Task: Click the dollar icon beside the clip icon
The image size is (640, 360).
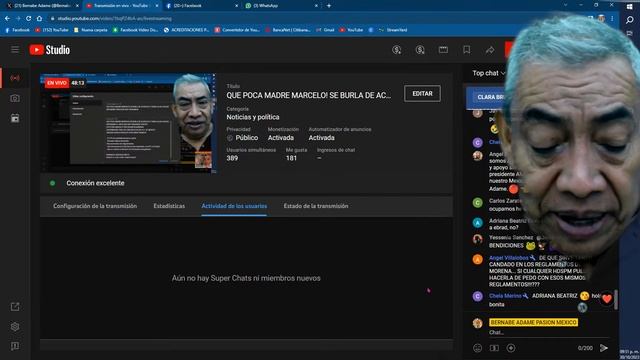Action: [420, 50]
